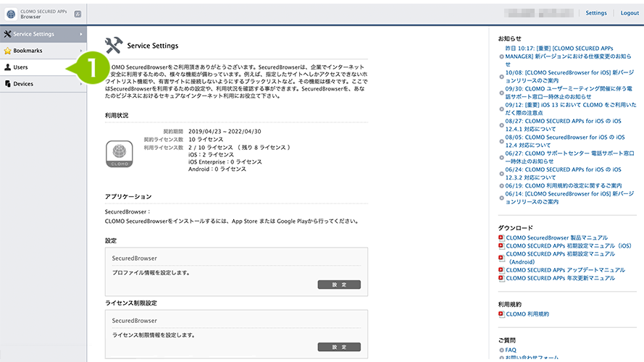
Task: Download the CLOMO SecuredBrowser 製品マニュアル
Action: [x=556, y=237]
